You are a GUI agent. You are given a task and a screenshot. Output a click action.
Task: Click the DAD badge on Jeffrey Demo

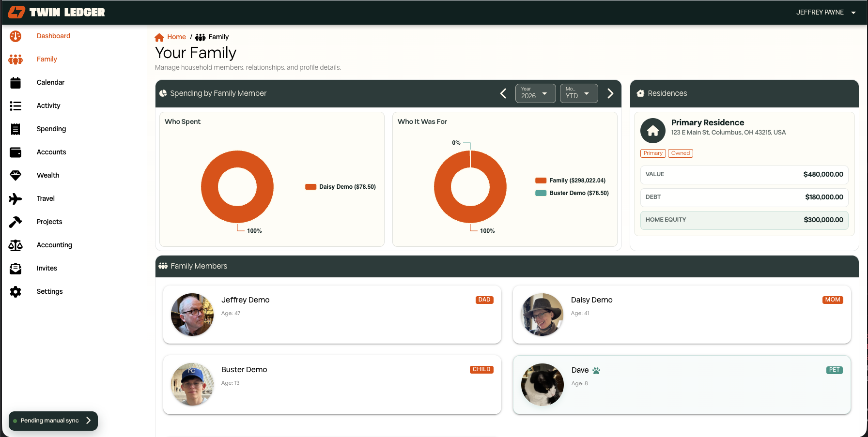click(484, 300)
